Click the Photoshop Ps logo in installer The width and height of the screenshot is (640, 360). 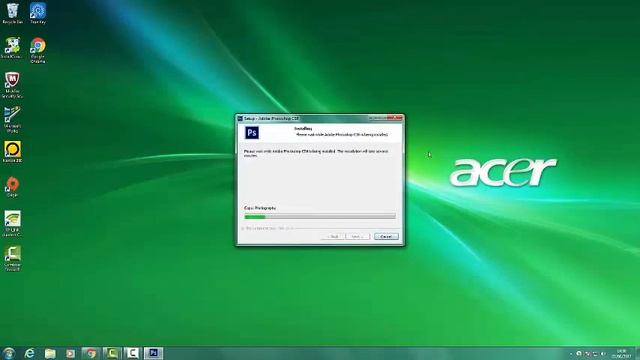pos(252,133)
